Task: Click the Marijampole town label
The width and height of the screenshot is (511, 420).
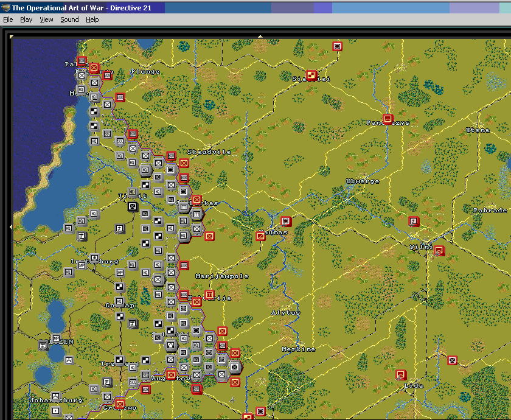Action: (x=222, y=276)
